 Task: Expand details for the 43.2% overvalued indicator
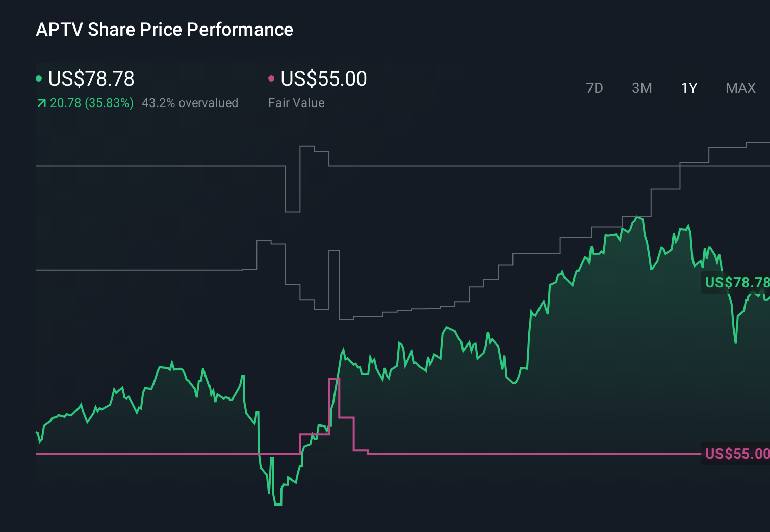point(190,103)
